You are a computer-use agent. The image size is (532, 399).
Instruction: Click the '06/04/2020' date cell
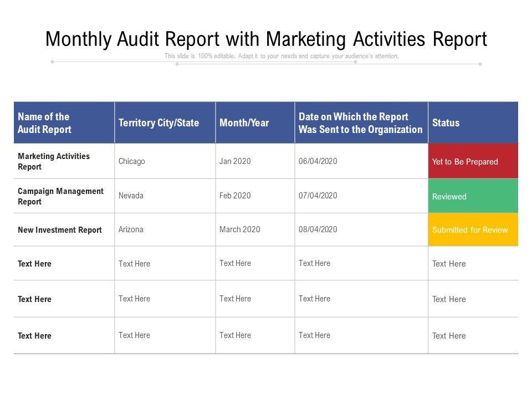tap(361, 161)
